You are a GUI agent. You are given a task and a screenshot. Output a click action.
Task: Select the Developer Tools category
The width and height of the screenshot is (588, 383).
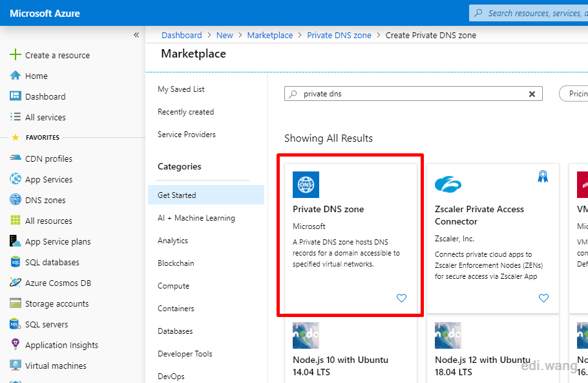click(185, 354)
